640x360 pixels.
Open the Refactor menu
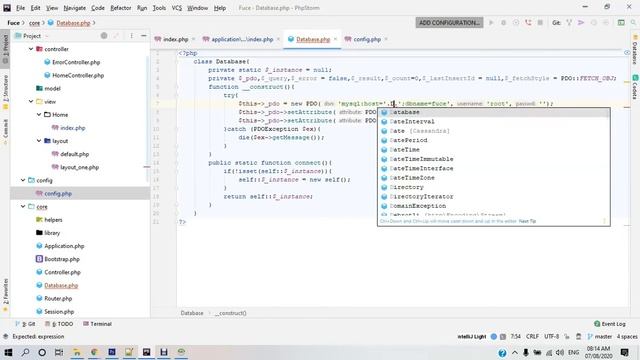click(121, 8)
